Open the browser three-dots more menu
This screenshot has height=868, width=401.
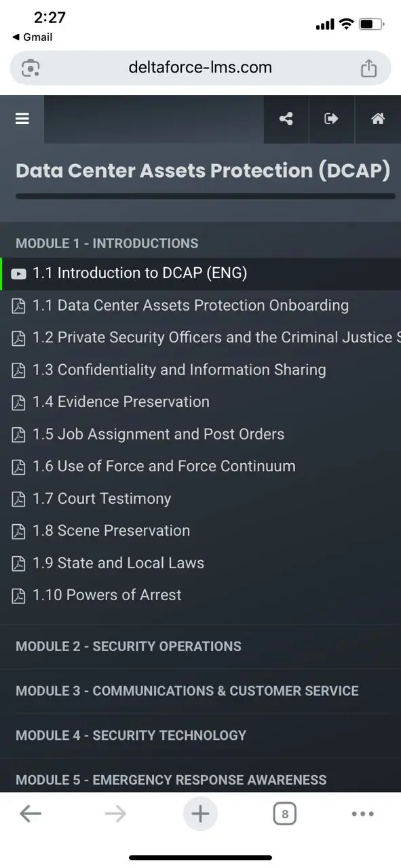[363, 814]
